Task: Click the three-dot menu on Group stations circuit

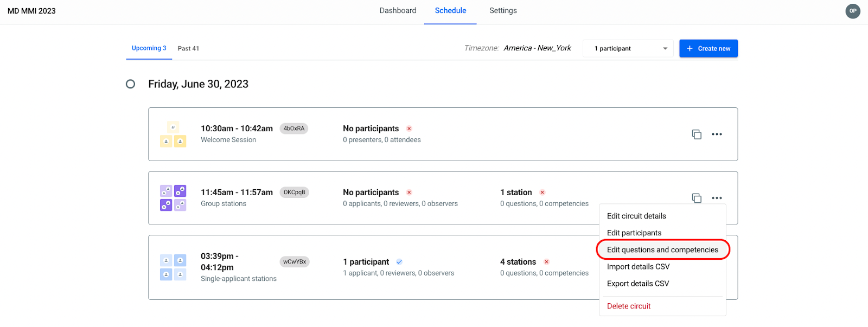Action: pos(717,198)
